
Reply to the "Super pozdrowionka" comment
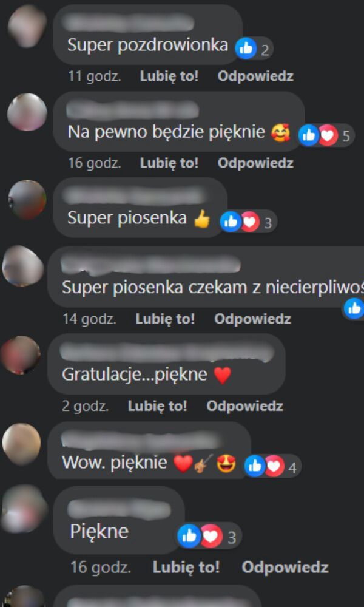point(255,76)
